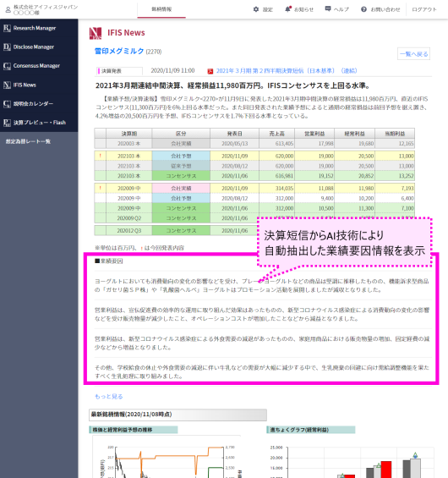The height and width of the screenshot is (478, 448).
Task: Click the 営業利益 column header
Action: click(x=314, y=134)
